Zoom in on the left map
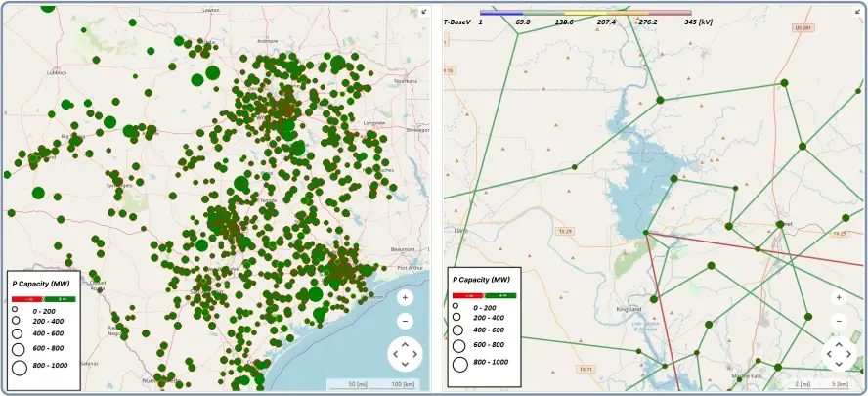This screenshot has height=396, width=868. pyautogui.click(x=405, y=297)
